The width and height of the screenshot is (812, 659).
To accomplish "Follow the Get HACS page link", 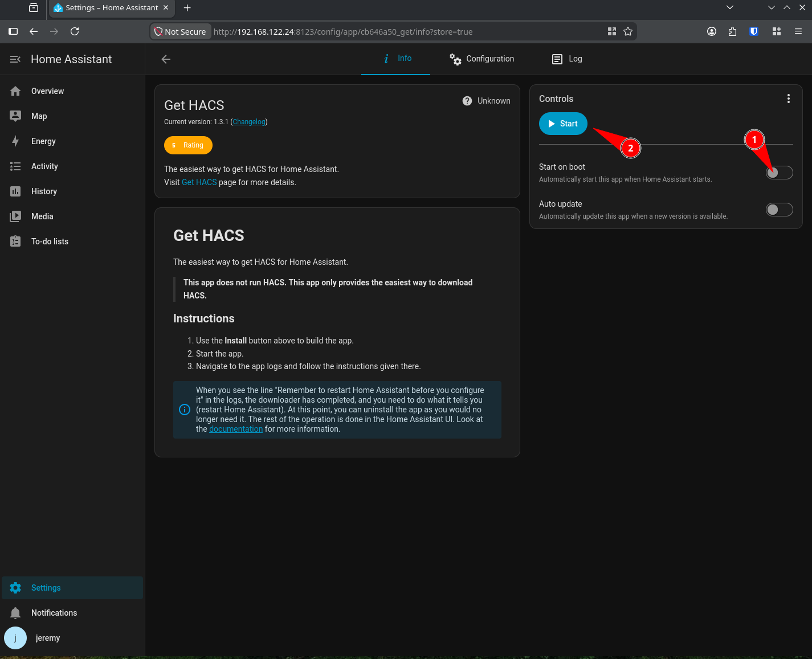I will coord(199,182).
